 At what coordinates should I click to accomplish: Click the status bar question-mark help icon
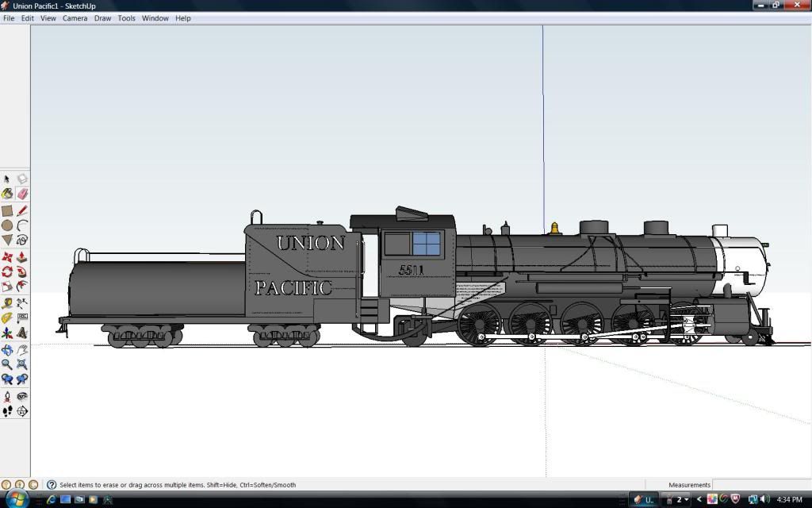[52, 485]
